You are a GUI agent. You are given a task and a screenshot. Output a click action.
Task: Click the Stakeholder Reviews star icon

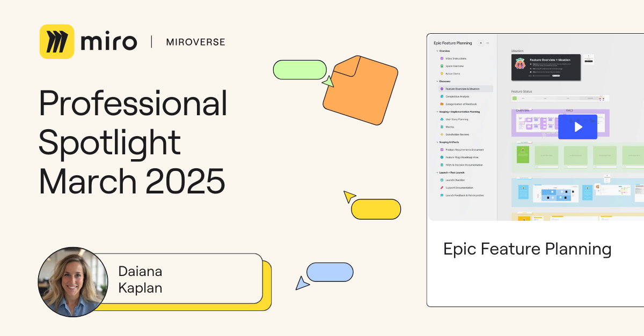click(x=441, y=135)
